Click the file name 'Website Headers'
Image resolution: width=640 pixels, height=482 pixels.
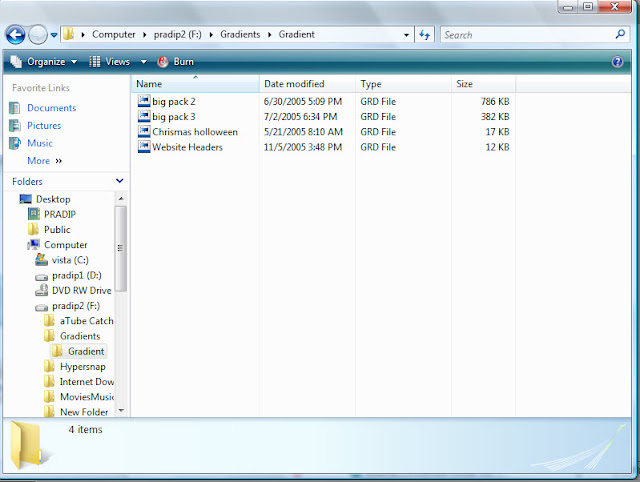[x=187, y=147]
